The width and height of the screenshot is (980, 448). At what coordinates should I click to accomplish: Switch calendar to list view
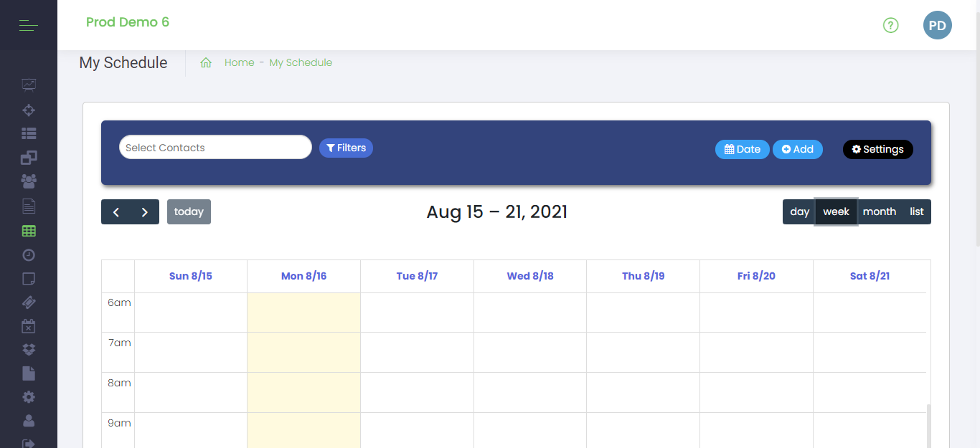point(917,211)
